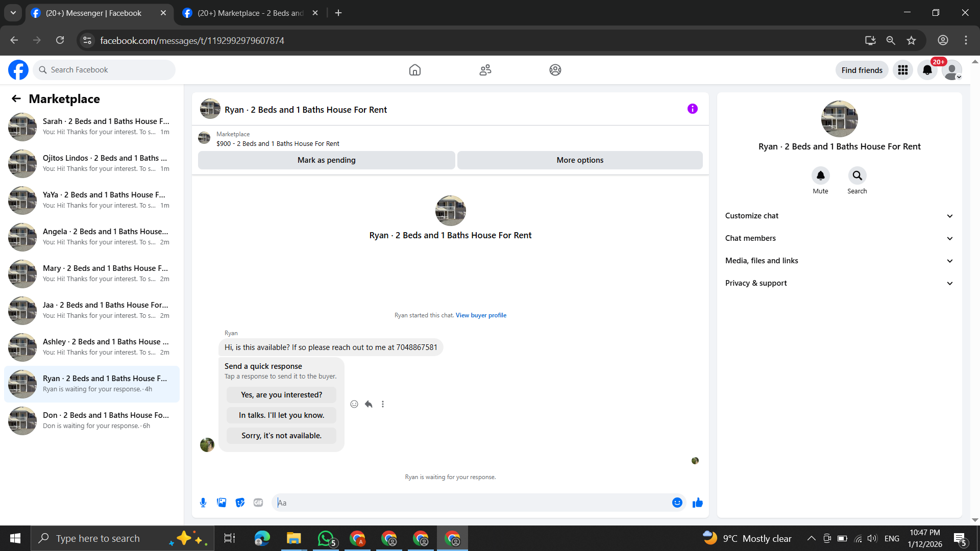Click the reply arrow on Ryan's message
980x551 pixels.
369,404
